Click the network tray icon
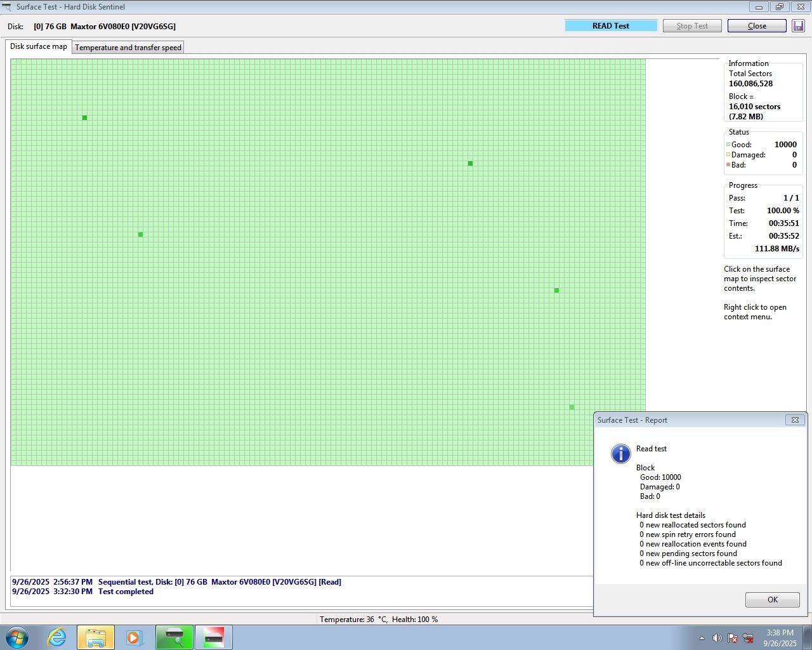 748,638
